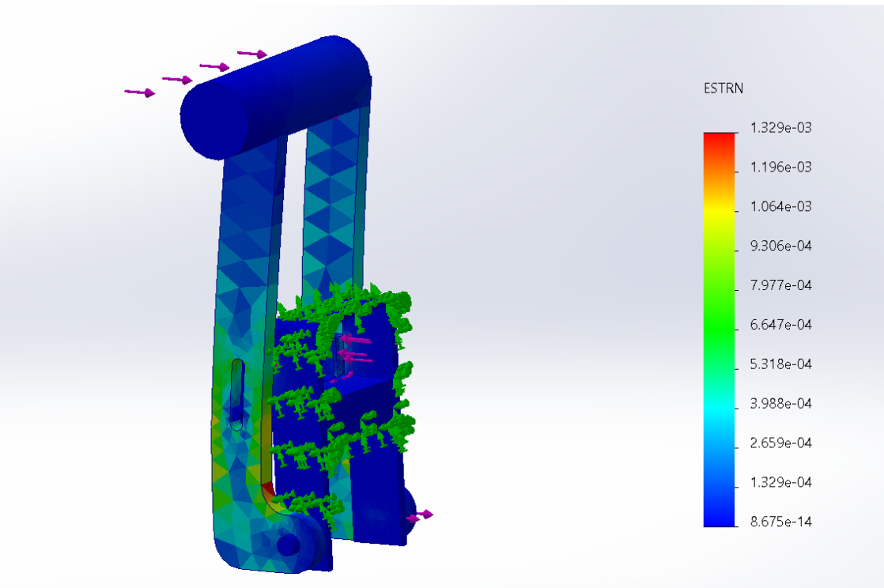Screen dimensions: 884x588
Task: Select the 1.329e-03 maximum strain value
Action: 781,128
